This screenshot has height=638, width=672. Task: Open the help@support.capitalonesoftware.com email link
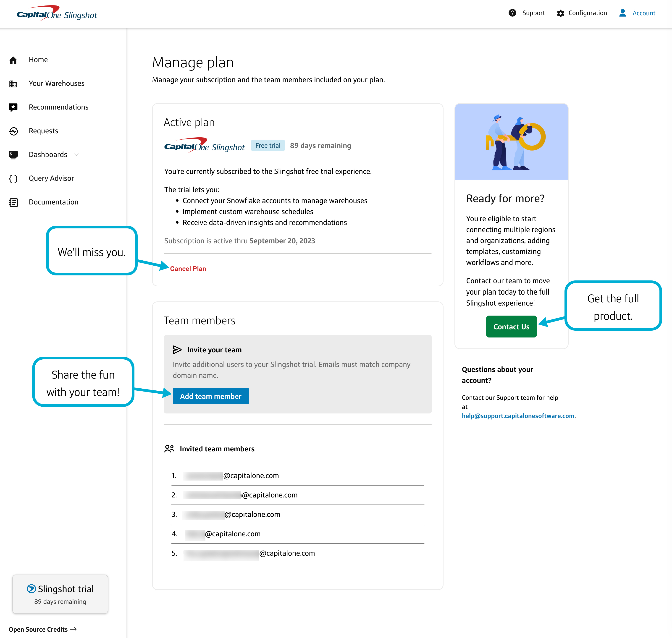pos(518,416)
